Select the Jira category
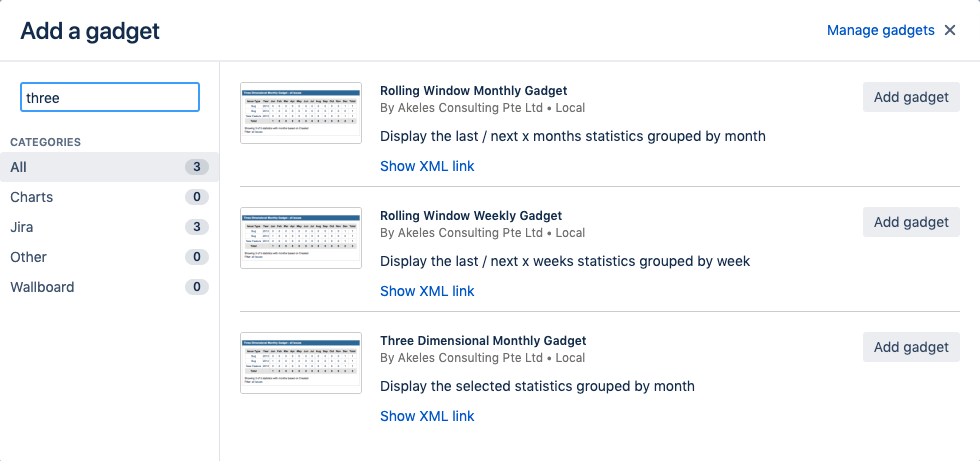The height and width of the screenshot is (461, 980). [x=108, y=227]
